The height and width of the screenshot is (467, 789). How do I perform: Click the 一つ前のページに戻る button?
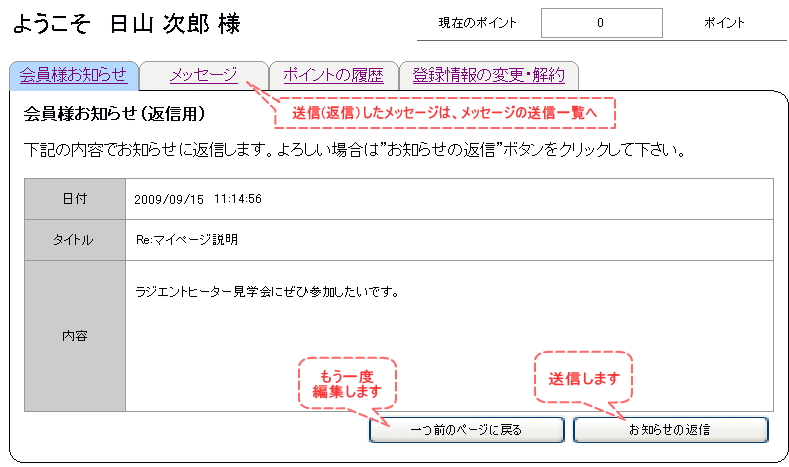pyautogui.click(x=466, y=430)
